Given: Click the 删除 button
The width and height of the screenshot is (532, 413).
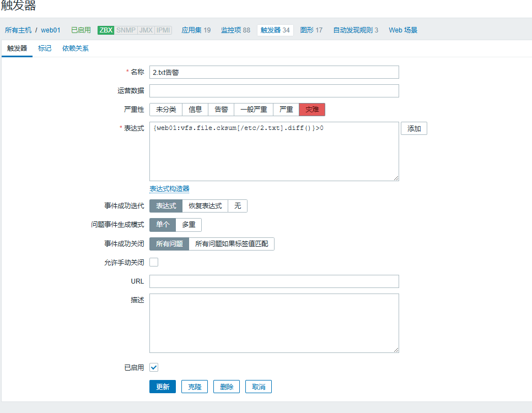Looking at the screenshot, I should pos(226,387).
